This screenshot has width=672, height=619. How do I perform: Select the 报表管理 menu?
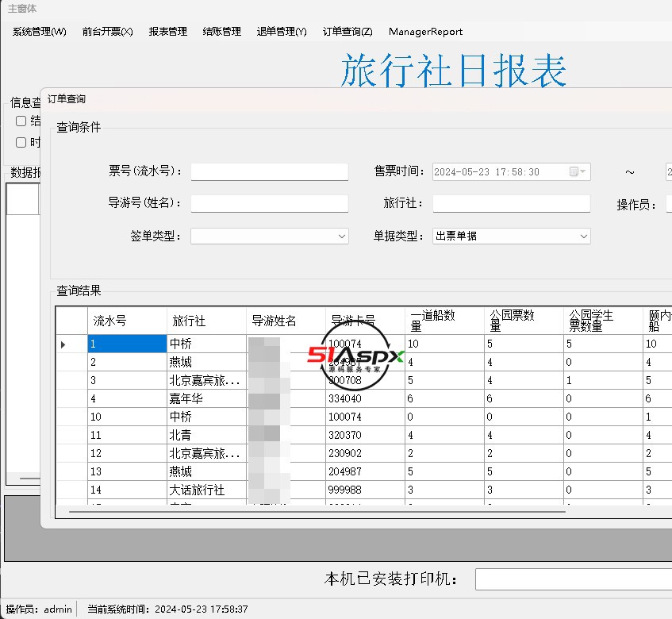pos(168,32)
